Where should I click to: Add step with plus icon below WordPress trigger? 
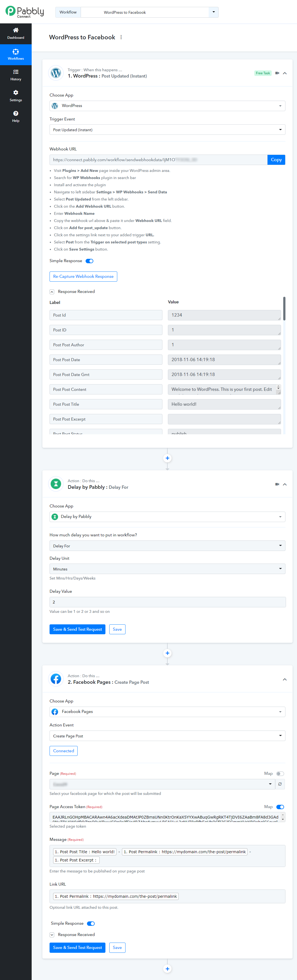click(167, 458)
